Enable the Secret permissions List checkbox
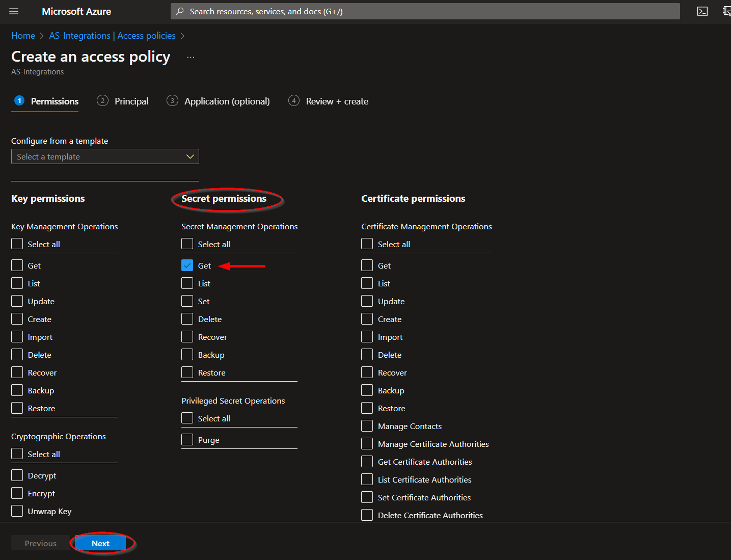The image size is (731, 560). (x=187, y=283)
